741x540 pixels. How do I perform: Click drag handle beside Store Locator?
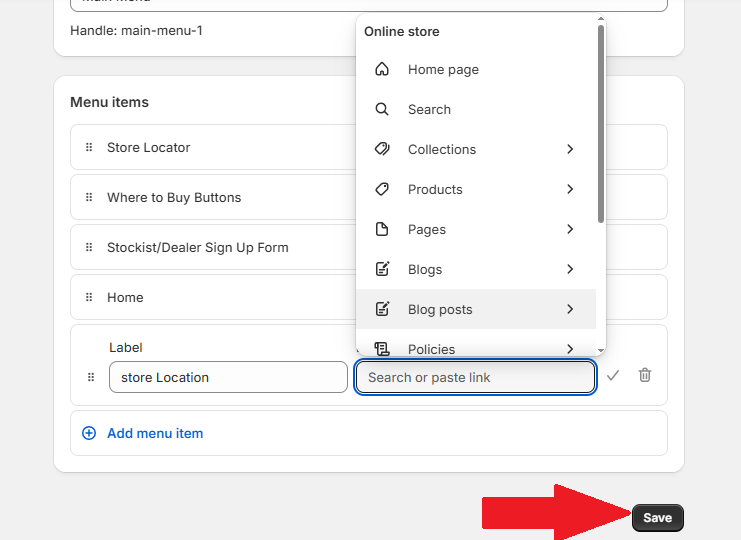(x=89, y=147)
